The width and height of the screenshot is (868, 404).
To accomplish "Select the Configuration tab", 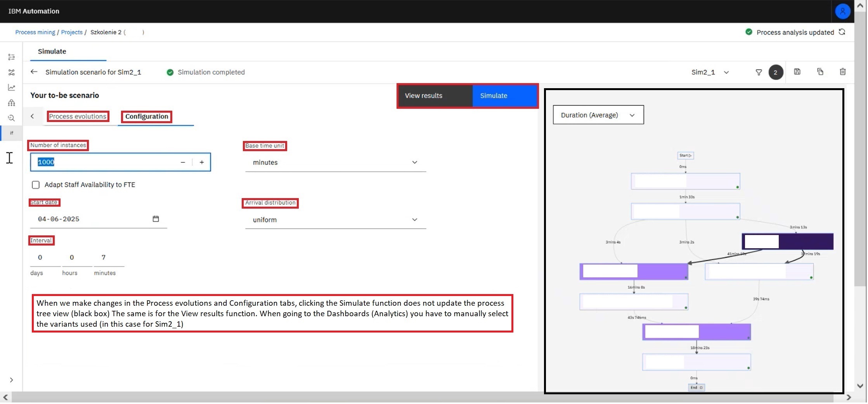I will [147, 117].
